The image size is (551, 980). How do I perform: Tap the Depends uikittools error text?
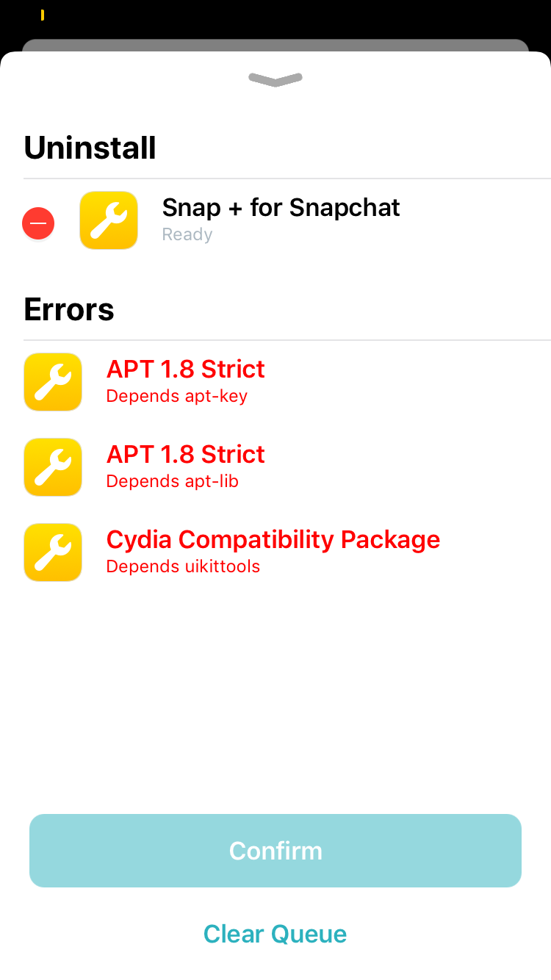click(184, 567)
